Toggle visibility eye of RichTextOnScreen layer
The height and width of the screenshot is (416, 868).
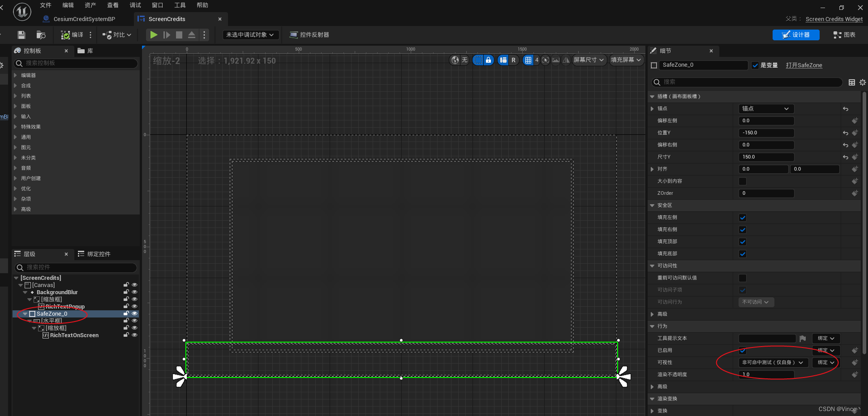click(x=134, y=335)
